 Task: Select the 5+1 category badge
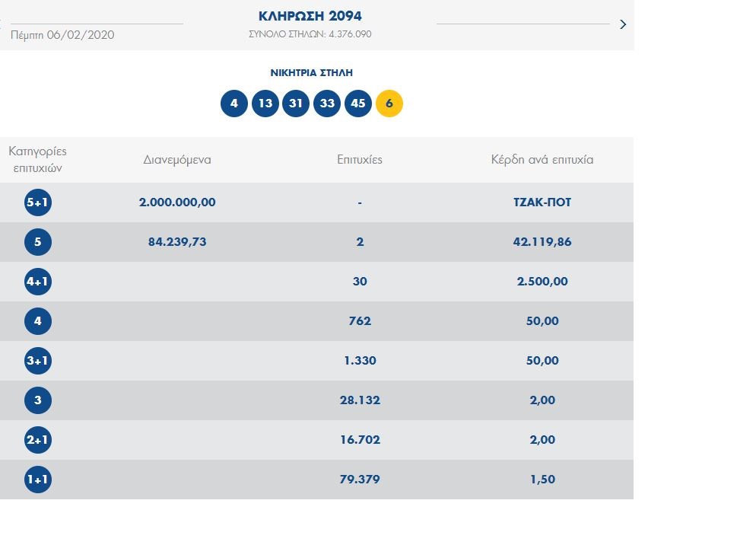[38, 202]
